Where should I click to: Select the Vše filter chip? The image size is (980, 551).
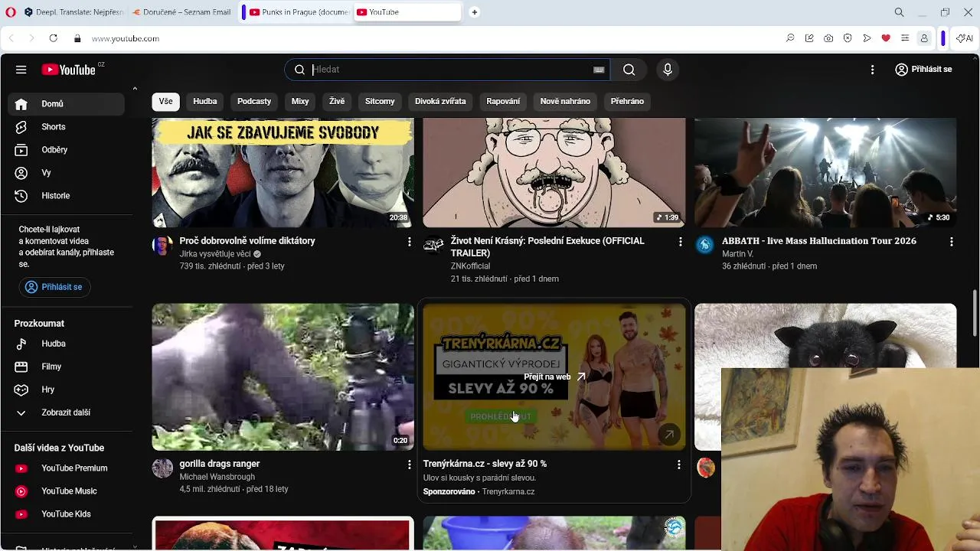(x=166, y=101)
